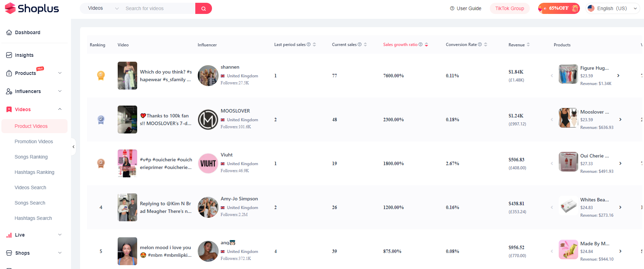Open Songs Search submenu item
This screenshot has width=644, height=269.
coord(30,203)
